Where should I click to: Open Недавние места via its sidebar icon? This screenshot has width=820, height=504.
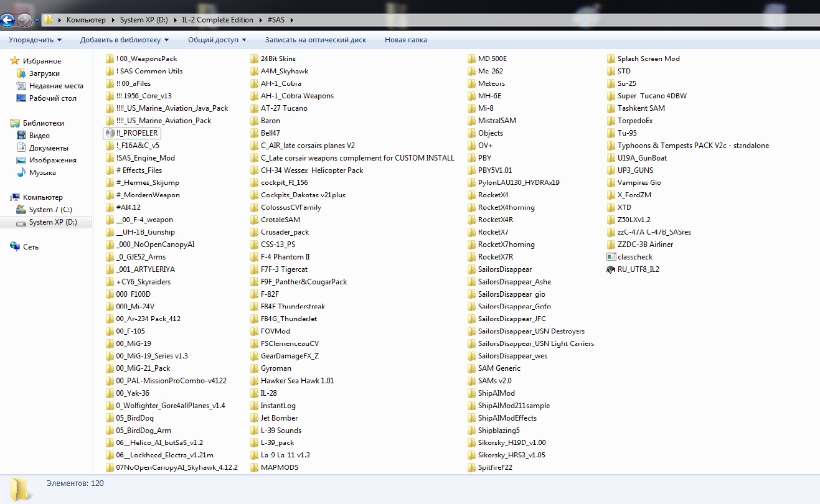tap(22, 86)
